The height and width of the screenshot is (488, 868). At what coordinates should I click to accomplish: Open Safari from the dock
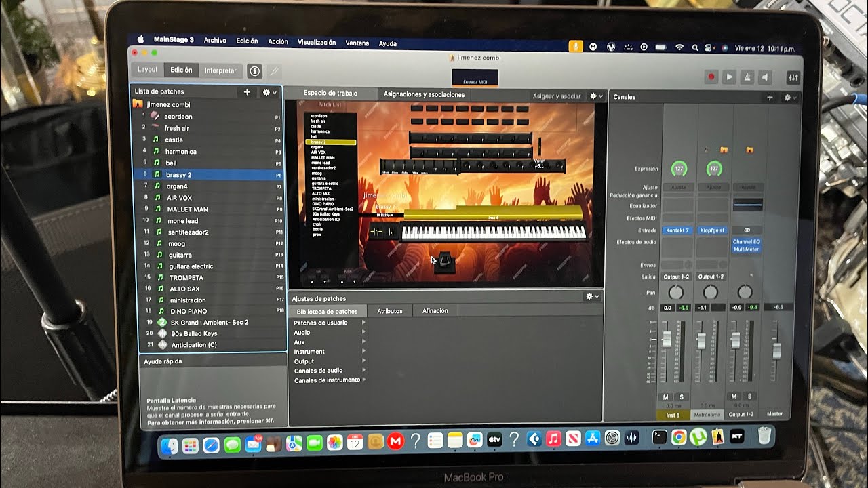point(211,445)
